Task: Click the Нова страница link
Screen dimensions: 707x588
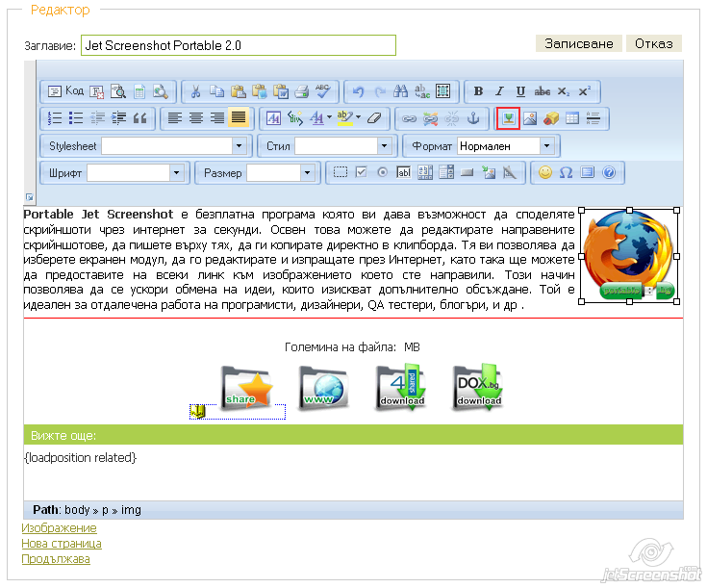Action: click(62, 544)
